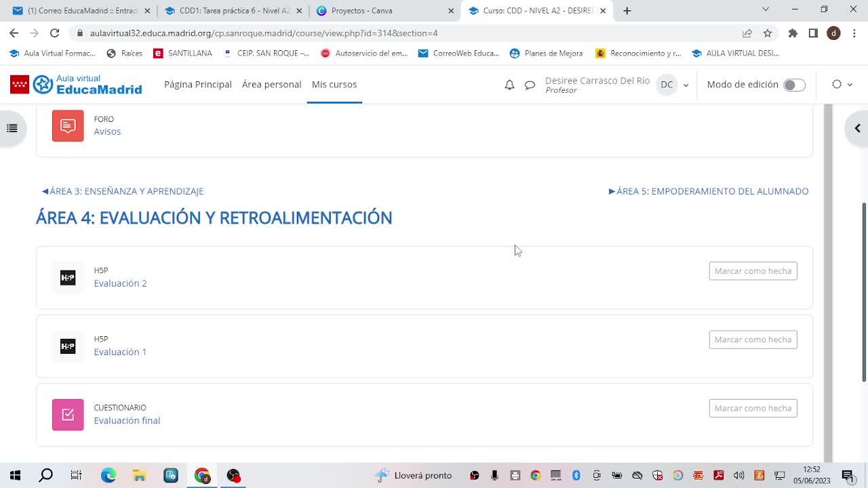Click the Evaluación final quiz icon

pyautogui.click(x=68, y=415)
